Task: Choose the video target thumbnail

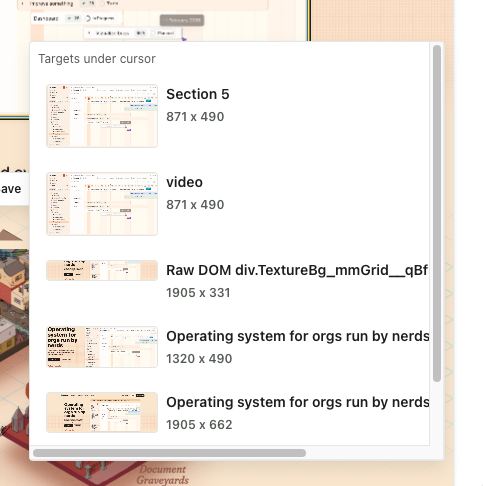Action: (x=102, y=204)
